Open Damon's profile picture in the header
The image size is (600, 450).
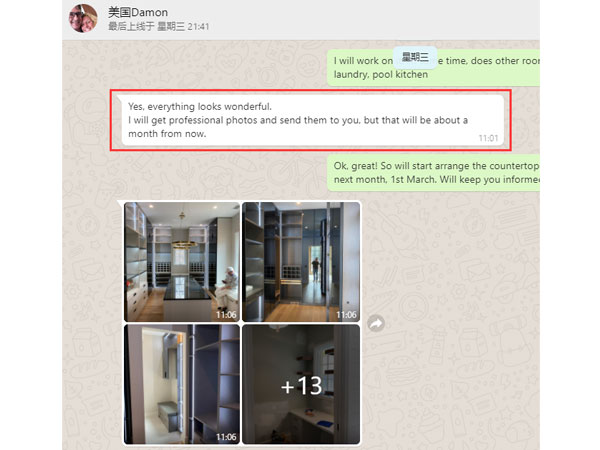tap(83, 18)
